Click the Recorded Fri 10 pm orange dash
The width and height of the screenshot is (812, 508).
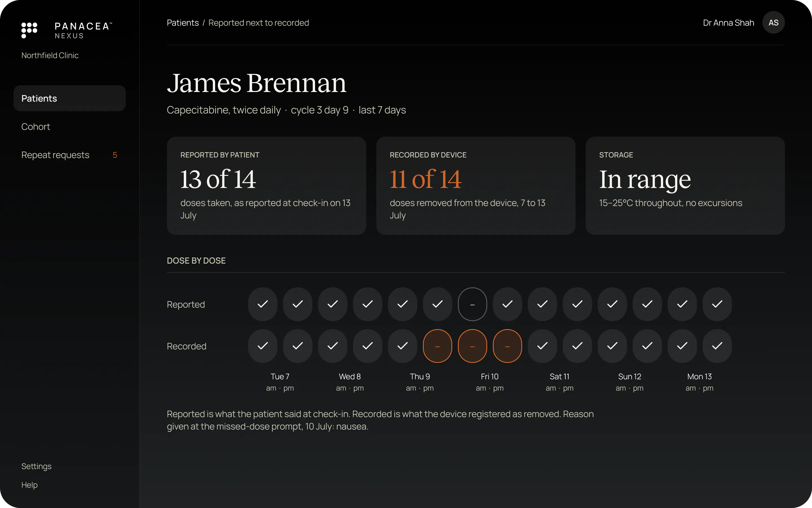pyautogui.click(x=507, y=346)
